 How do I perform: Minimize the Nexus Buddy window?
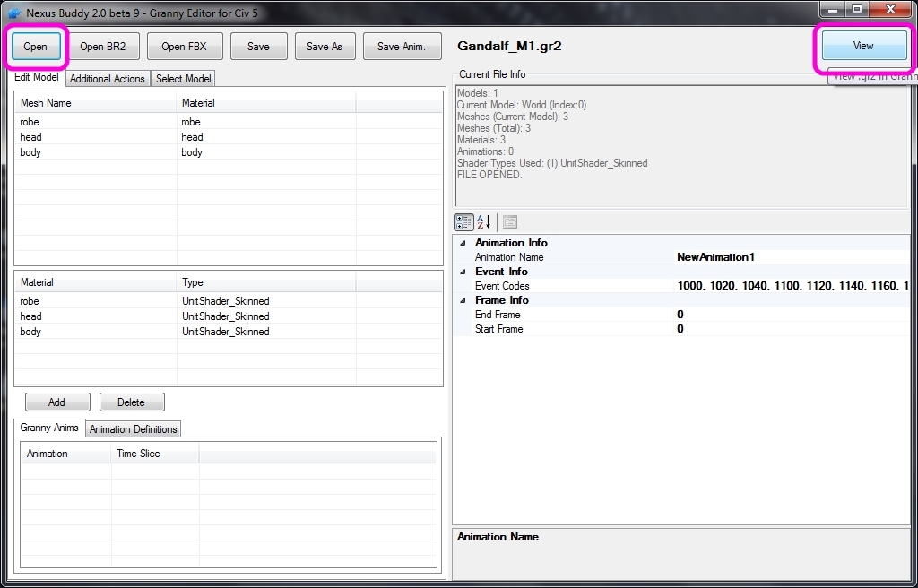point(832,9)
